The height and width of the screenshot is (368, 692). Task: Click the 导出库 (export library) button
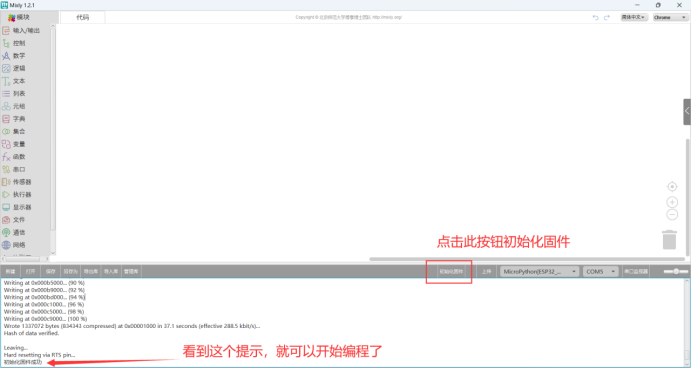(x=91, y=271)
